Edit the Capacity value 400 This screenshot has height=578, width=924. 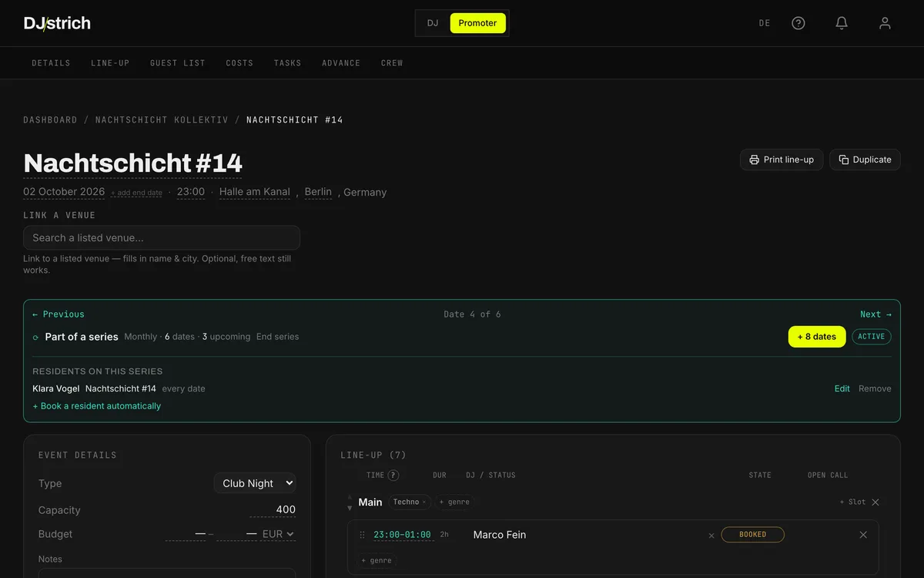(x=273, y=509)
